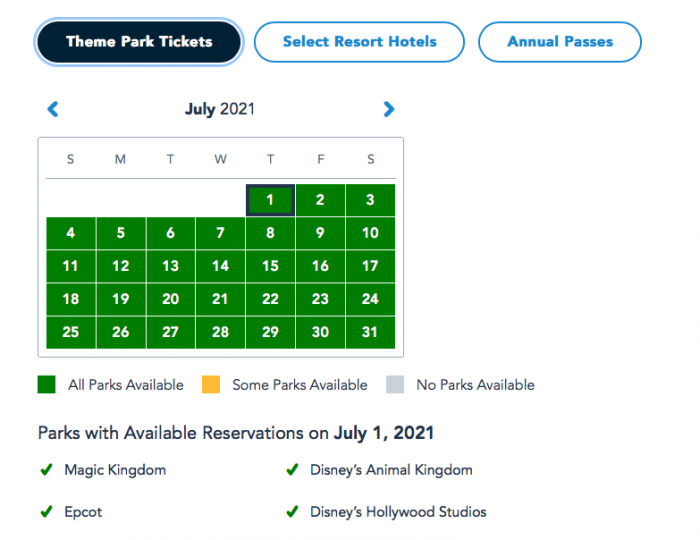
Task: Click the checkmark beside Disney's Animal Kingdom
Action: pyautogui.click(x=292, y=470)
